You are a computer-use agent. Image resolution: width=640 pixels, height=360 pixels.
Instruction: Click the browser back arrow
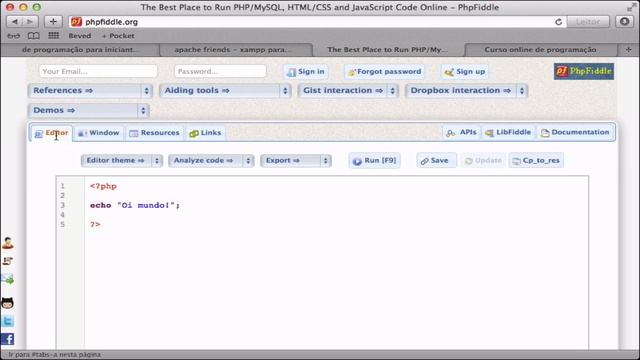point(15,22)
